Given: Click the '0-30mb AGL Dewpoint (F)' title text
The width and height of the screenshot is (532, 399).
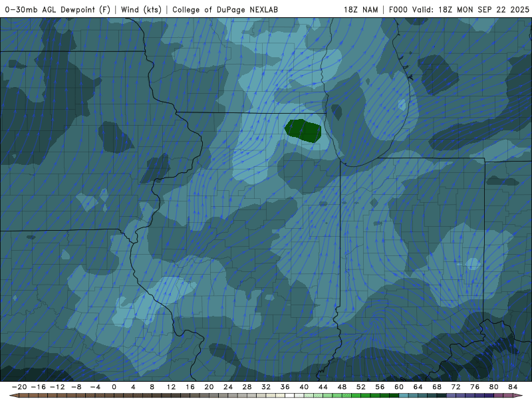Looking at the screenshot, I should click(58, 9).
